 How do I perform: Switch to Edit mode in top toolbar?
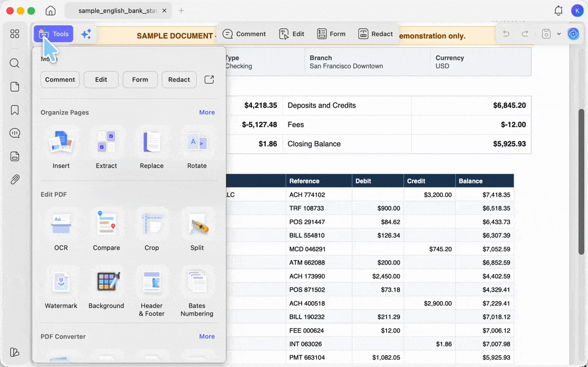click(291, 34)
